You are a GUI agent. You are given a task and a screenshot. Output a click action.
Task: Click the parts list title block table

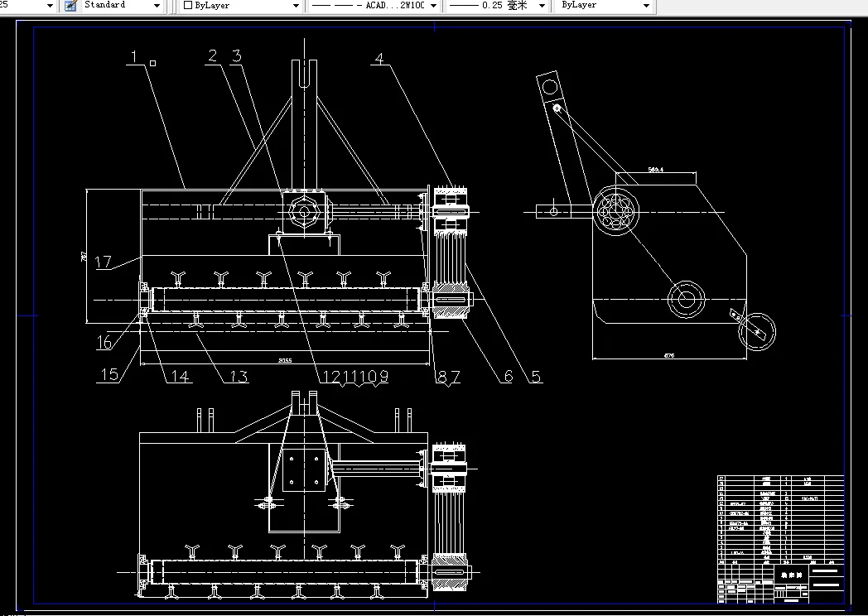[780, 539]
